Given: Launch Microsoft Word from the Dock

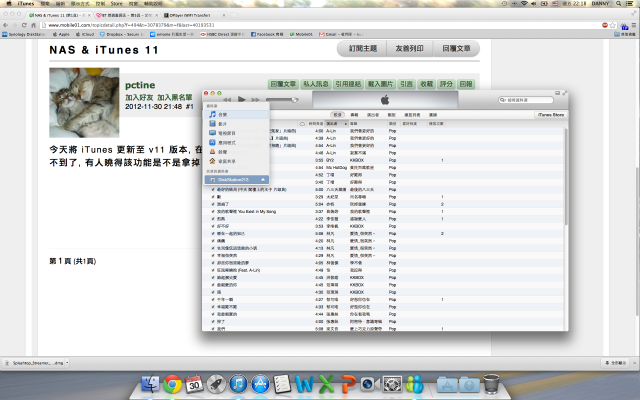Looking at the screenshot, I should coord(304,384).
